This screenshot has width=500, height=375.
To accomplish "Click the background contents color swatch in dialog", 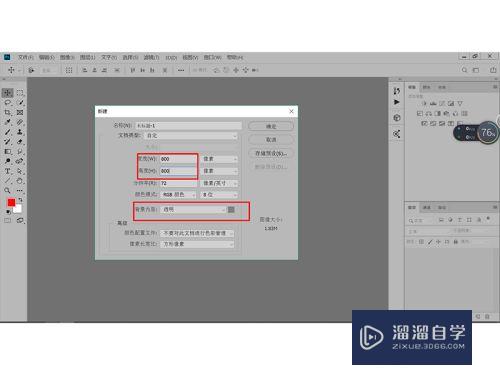I will pyautogui.click(x=231, y=209).
